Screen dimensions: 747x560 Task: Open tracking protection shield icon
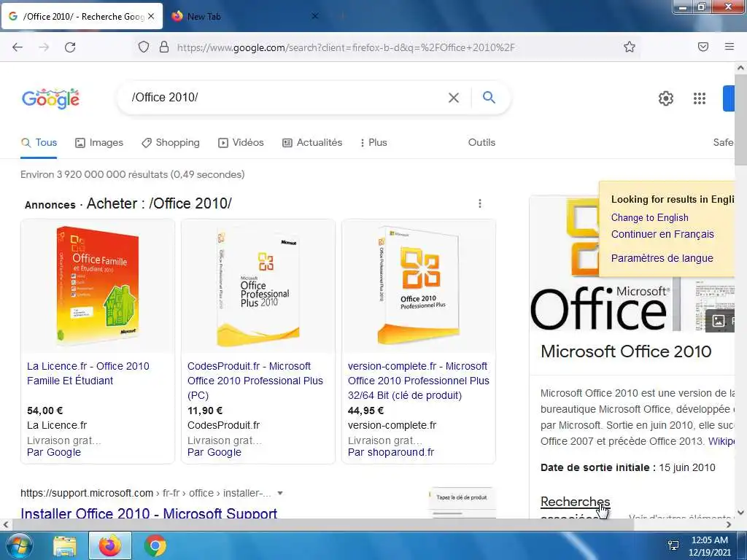coord(144,47)
